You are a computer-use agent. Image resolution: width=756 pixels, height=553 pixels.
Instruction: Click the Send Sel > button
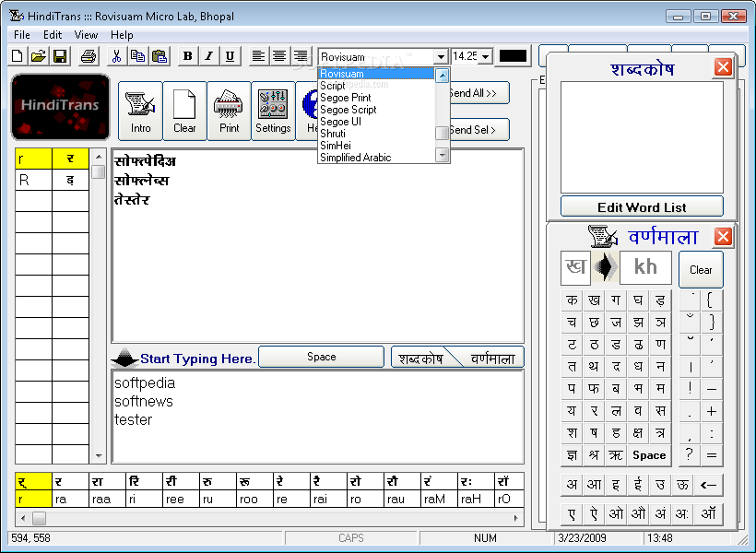478,130
